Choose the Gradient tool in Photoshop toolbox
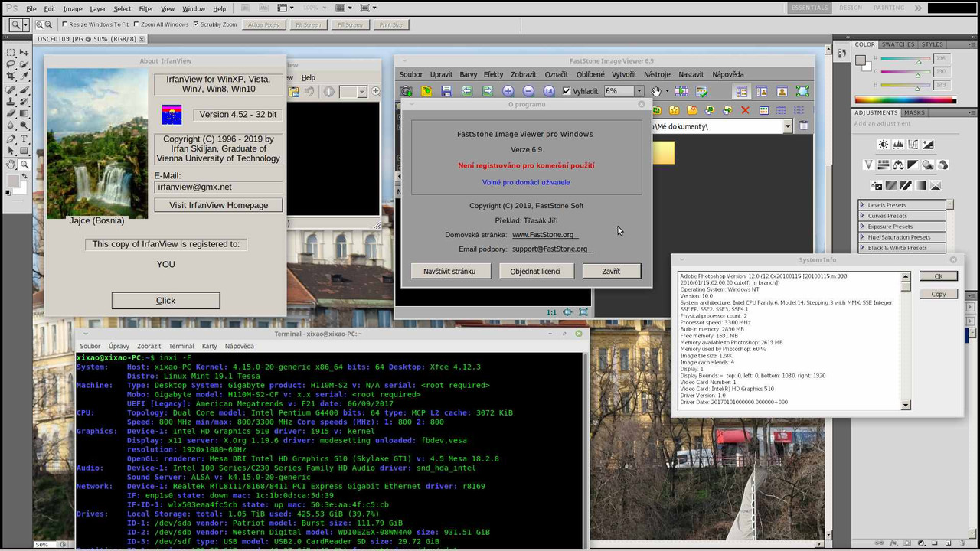 coord(24,113)
